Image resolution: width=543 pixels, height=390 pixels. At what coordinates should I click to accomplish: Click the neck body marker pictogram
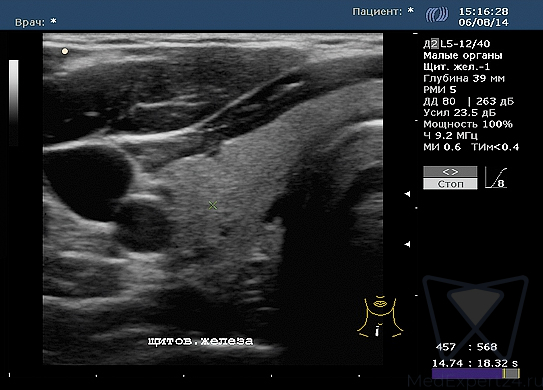[x=380, y=317]
